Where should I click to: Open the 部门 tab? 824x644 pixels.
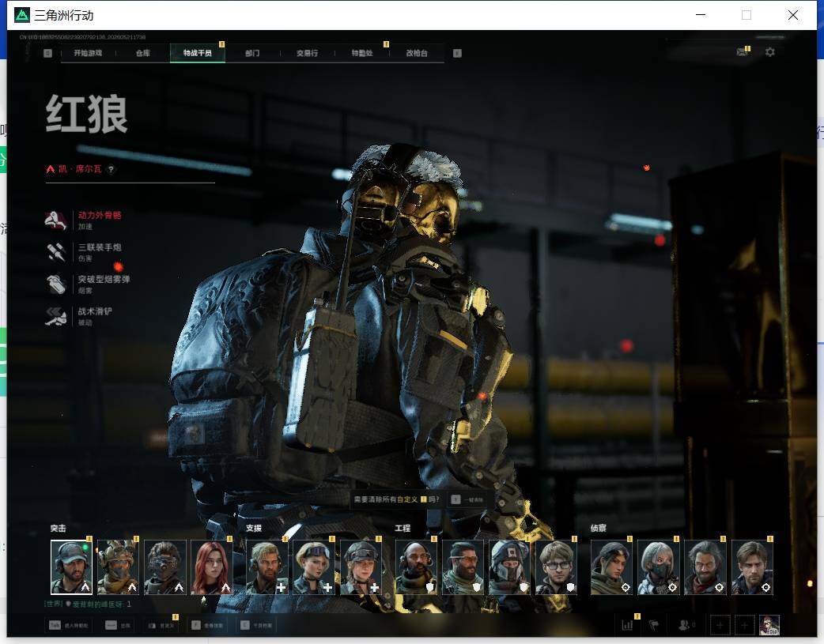pyautogui.click(x=252, y=53)
